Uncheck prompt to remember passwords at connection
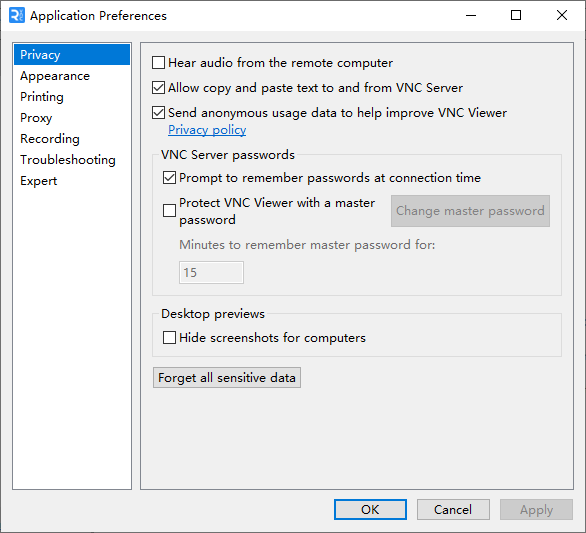The width and height of the screenshot is (586, 533). pyautogui.click(x=169, y=178)
